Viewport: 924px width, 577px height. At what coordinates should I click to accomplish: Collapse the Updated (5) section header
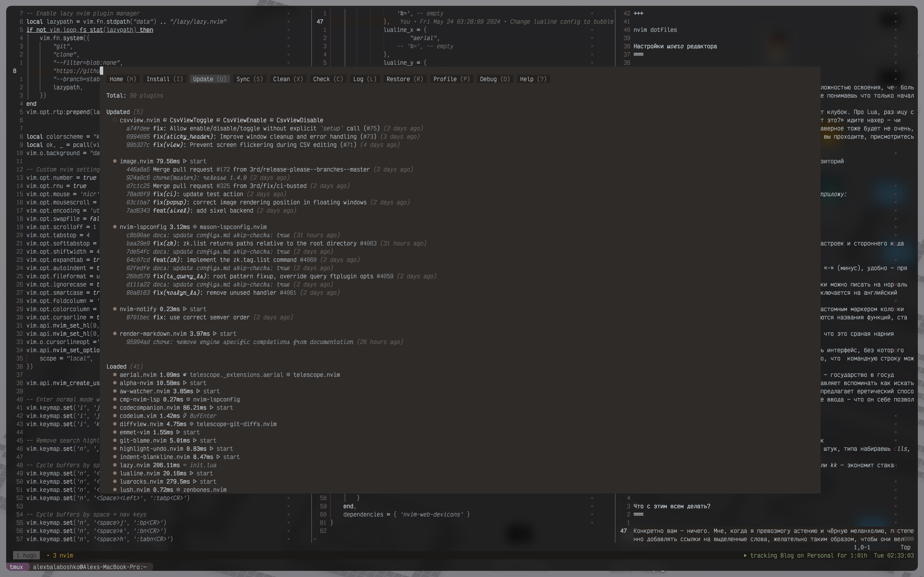(118, 112)
